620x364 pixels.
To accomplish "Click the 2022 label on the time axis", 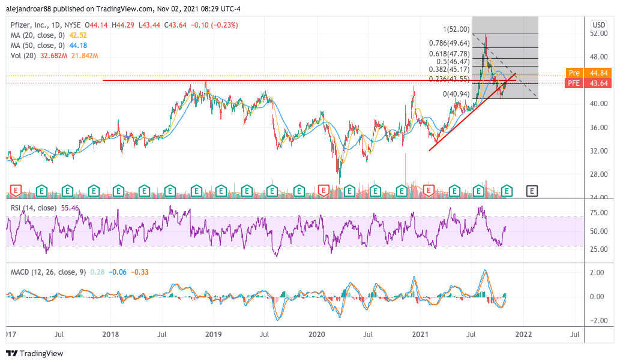I will pyautogui.click(x=523, y=335).
